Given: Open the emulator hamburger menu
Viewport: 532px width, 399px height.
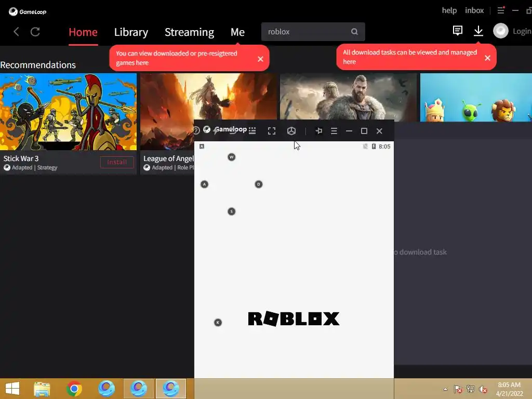Looking at the screenshot, I should point(334,131).
